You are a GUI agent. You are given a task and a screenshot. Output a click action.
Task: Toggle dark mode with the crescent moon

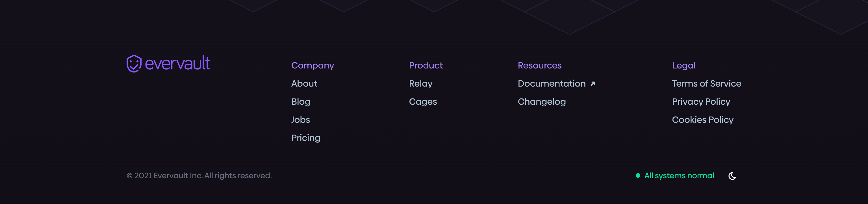pos(732,176)
